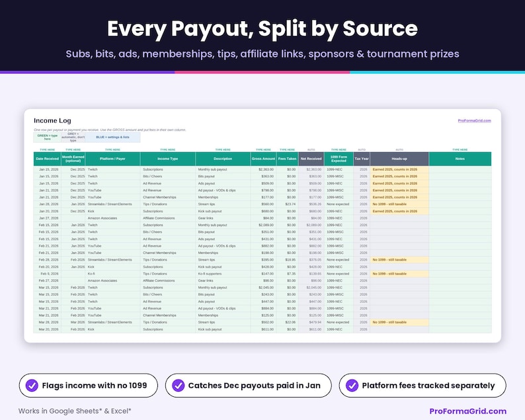Select the 'Month Earned (optional)' column header
Viewport: 525px width, 420px height.
coord(73,159)
